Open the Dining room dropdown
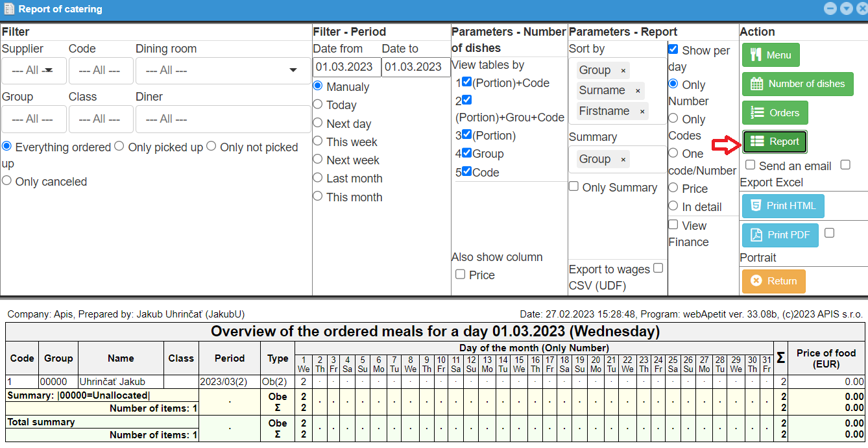Viewport: 868px width, 448px height. [223, 70]
